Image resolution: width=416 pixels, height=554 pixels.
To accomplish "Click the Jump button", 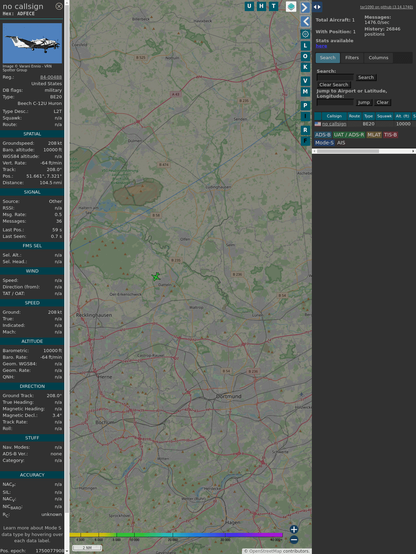I will [x=363, y=102].
